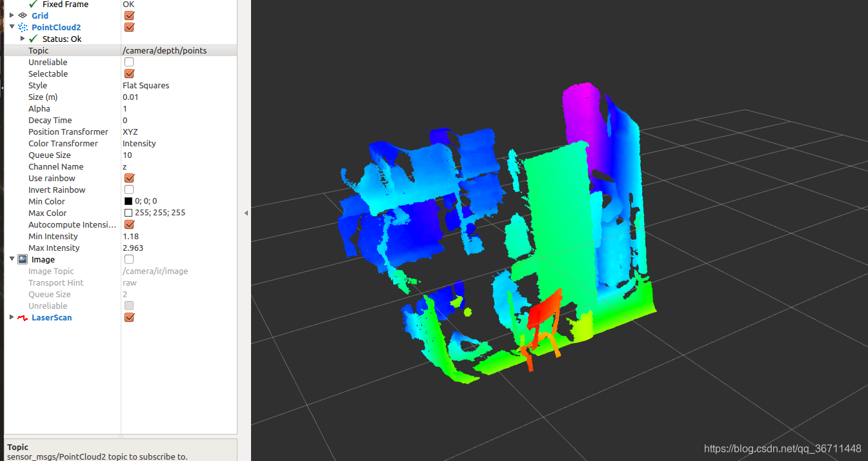Enable the Invert Rainbow checkbox

pyautogui.click(x=129, y=190)
